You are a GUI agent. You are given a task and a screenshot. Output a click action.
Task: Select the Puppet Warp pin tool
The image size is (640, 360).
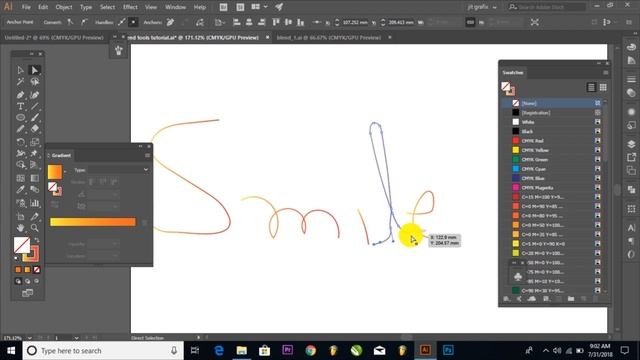tap(35, 153)
